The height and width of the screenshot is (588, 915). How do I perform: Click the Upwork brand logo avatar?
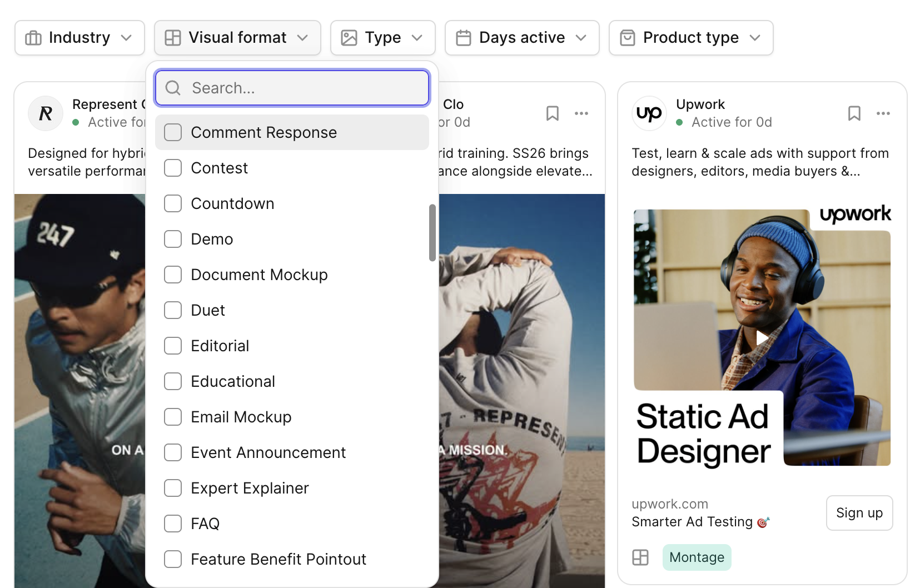[x=649, y=113]
